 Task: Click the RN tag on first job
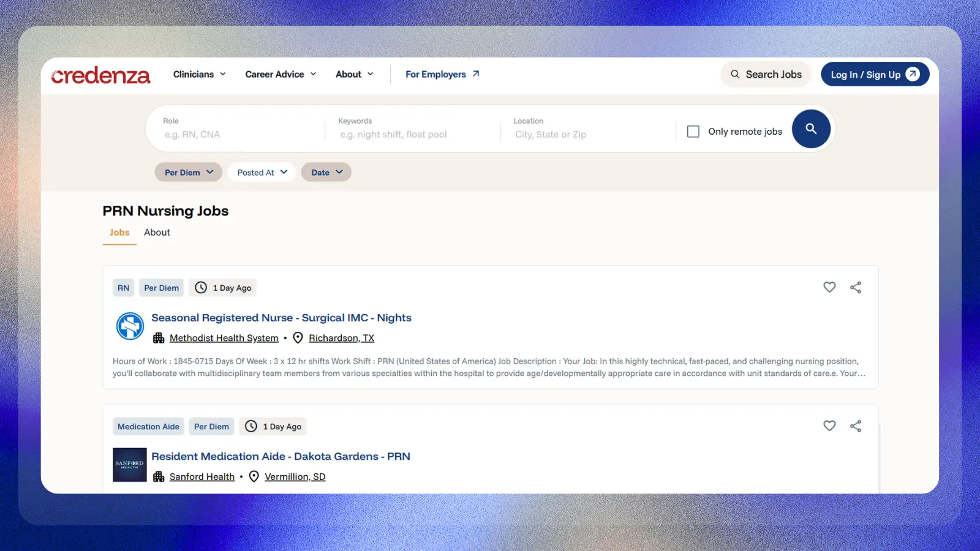tap(123, 288)
